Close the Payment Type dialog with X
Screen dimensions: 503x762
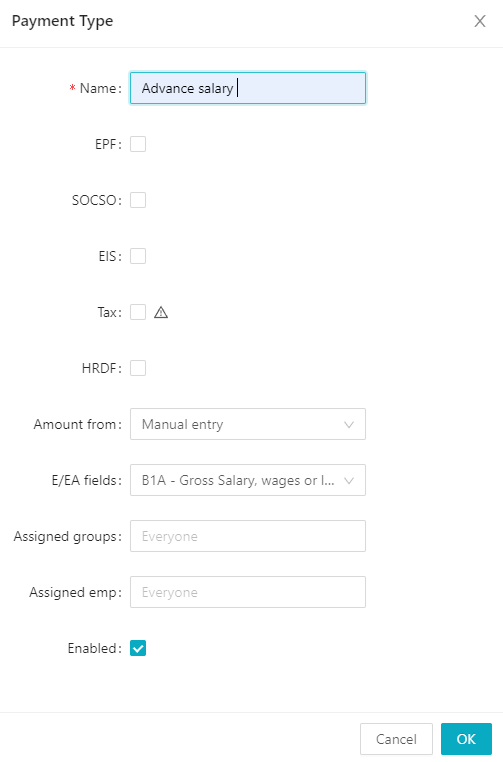point(480,21)
